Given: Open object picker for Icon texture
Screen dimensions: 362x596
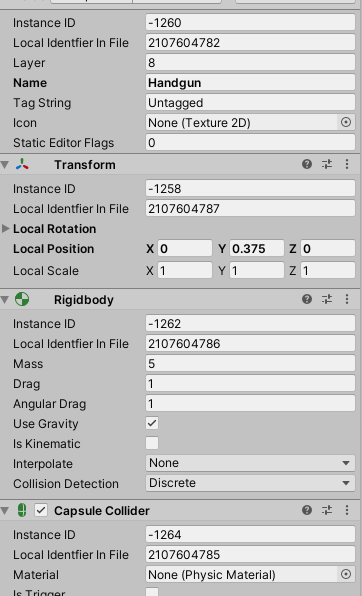Looking at the screenshot, I should pos(346,122).
